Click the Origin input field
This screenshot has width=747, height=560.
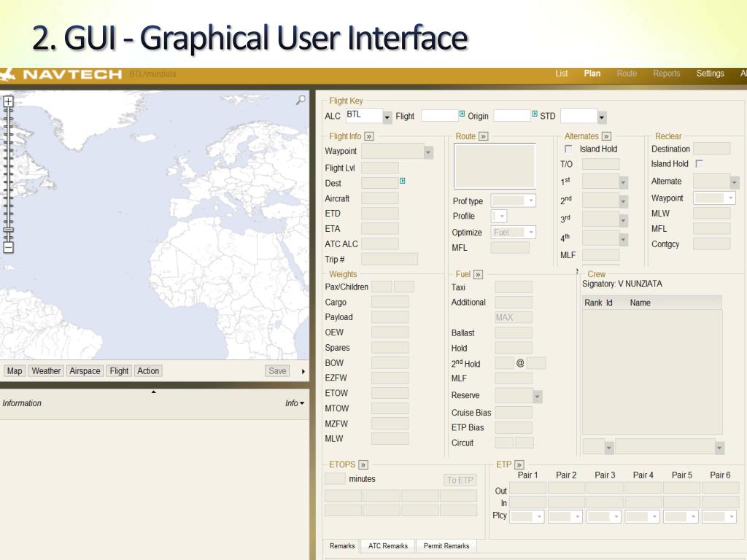pyautogui.click(x=512, y=116)
